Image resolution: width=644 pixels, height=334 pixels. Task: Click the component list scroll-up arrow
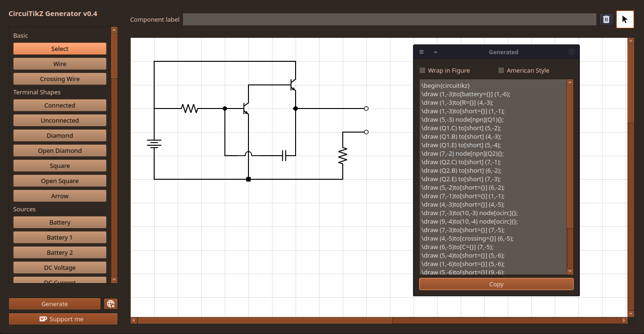pyautogui.click(x=114, y=30)
